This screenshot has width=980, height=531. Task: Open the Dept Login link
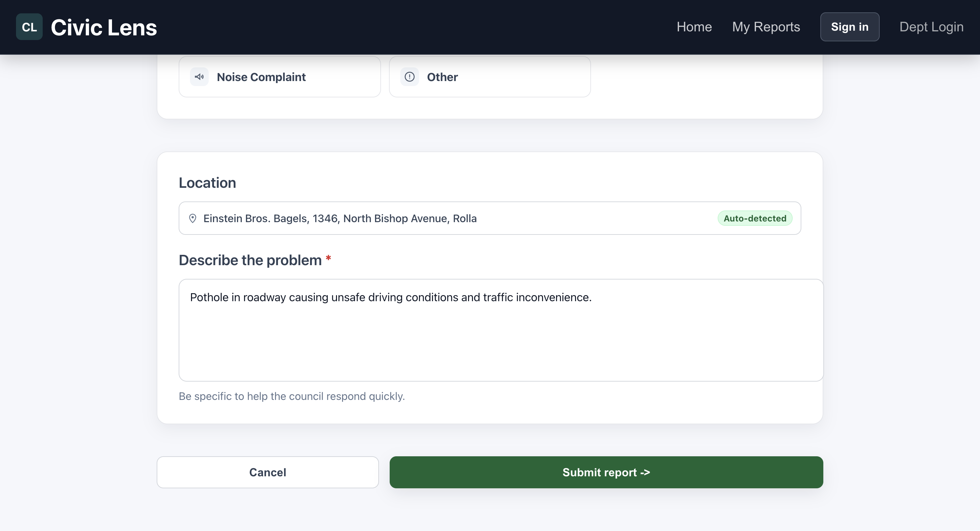tap(931, 27)
